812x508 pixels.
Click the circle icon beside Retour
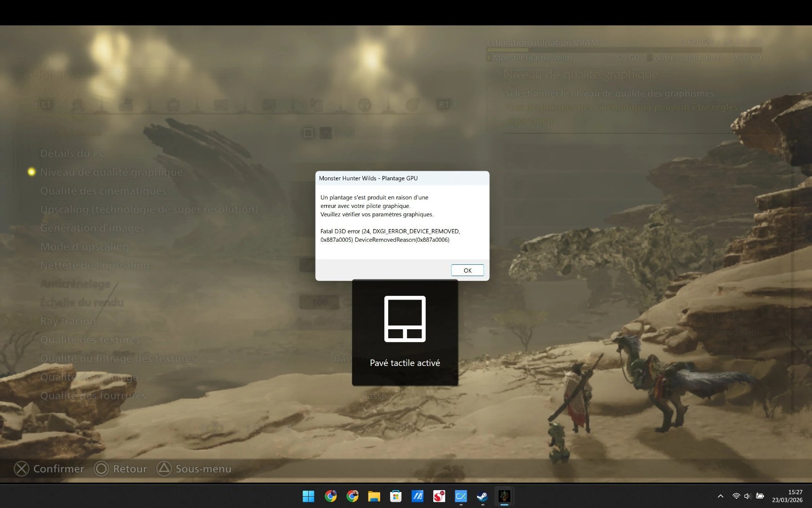click(x=101, y=469)
